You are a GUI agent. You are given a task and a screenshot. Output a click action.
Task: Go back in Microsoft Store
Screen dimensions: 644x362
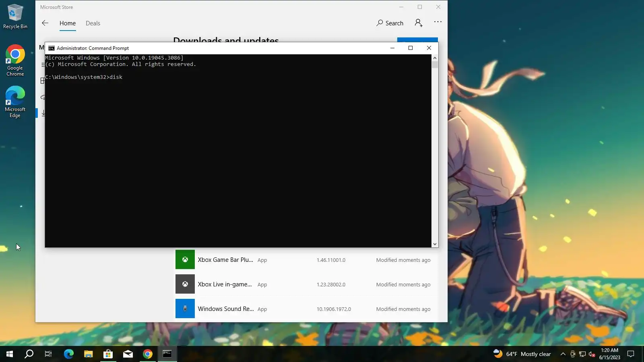(x=45, y=23)
